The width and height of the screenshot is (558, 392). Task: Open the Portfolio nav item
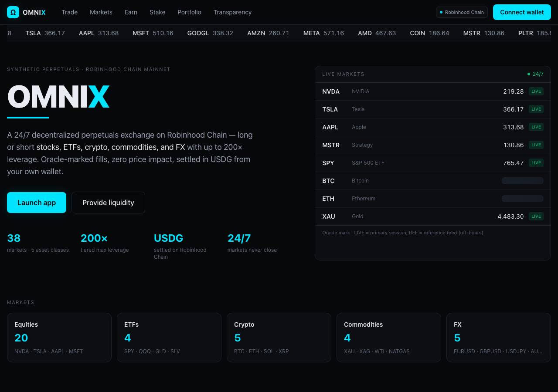pos(189,12)
